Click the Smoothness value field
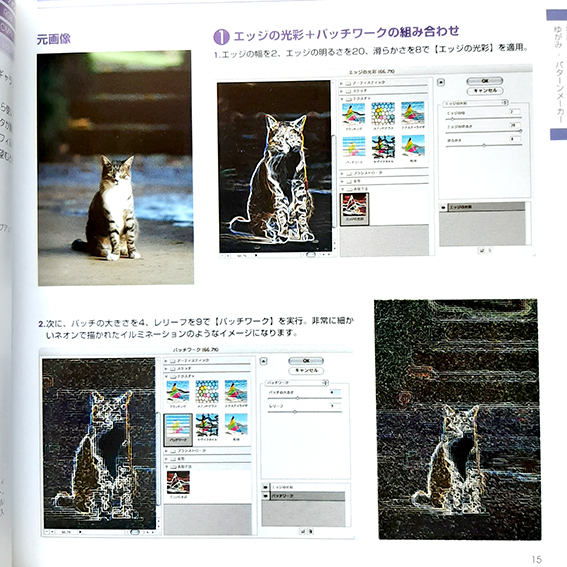This screenshot has width=567, height=567. coord(515,139)
